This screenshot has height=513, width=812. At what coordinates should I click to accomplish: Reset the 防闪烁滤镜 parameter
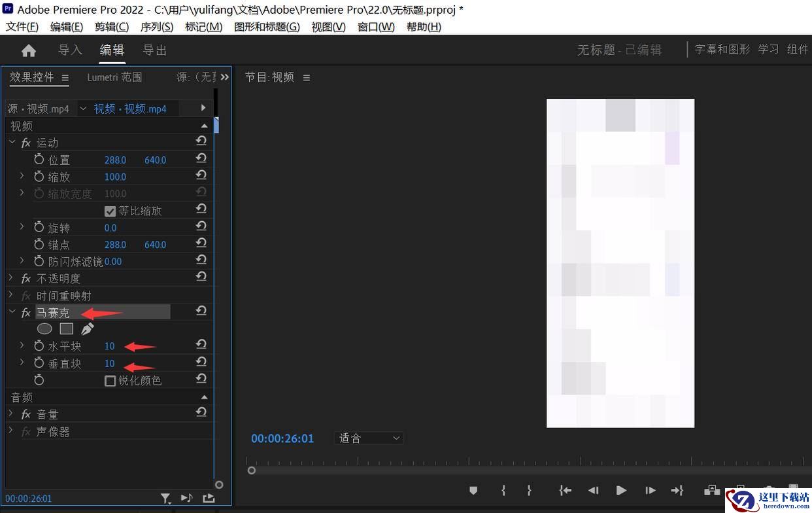click(201, 260)
